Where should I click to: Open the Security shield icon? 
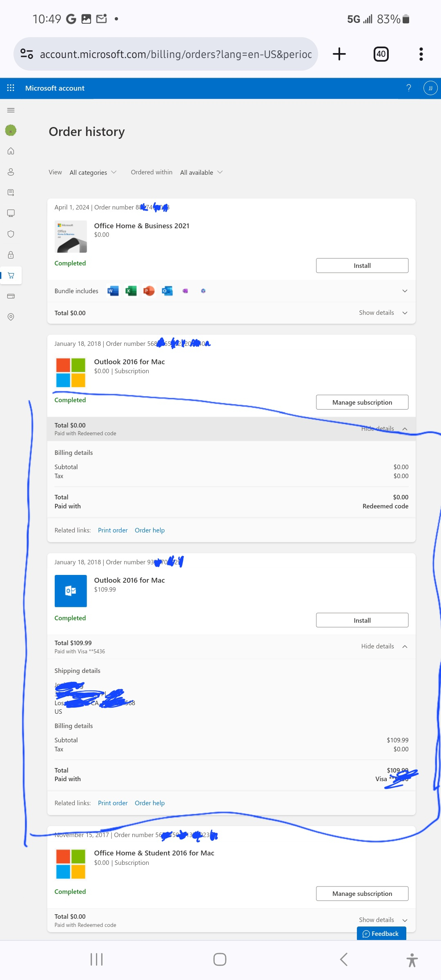(11, 234)
